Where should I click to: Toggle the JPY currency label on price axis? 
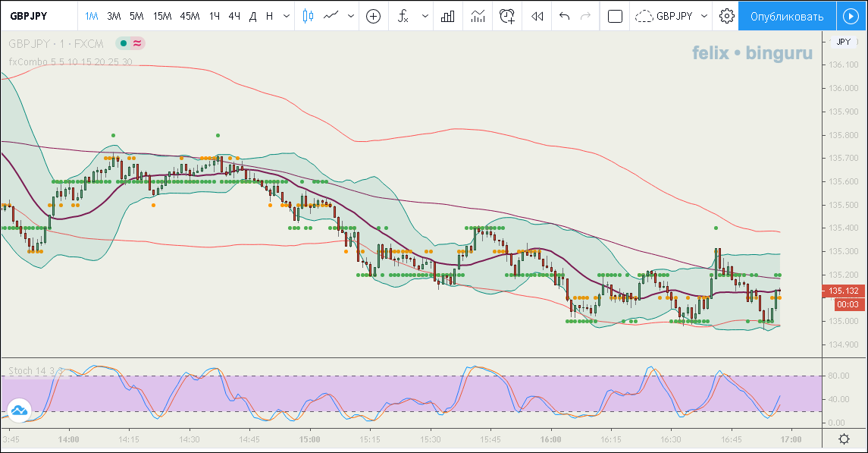coord(843,42)
